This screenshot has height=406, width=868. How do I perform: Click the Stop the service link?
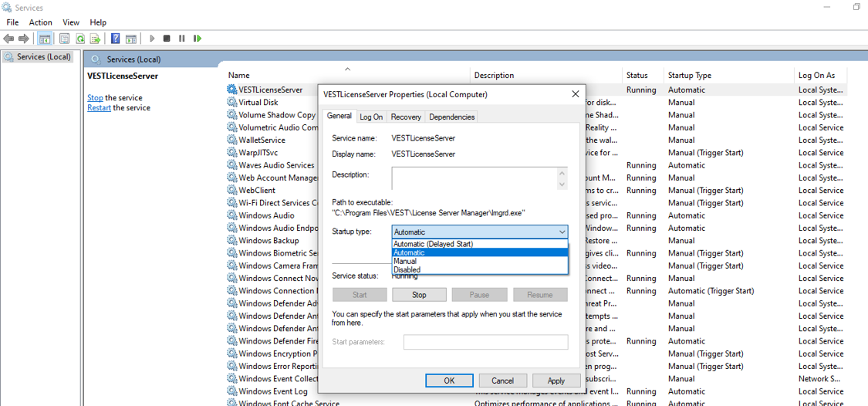pos(95,97)
